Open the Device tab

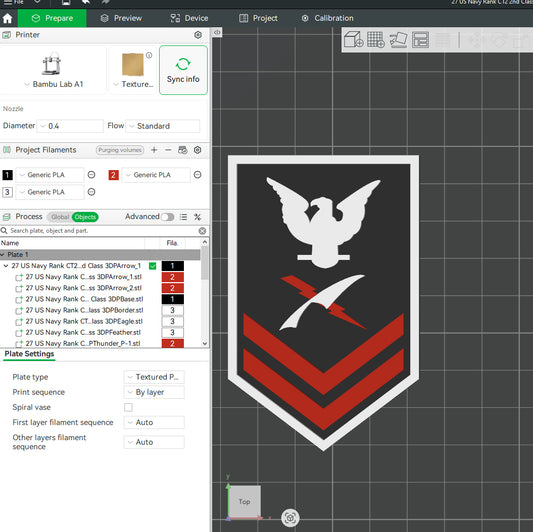189,18
